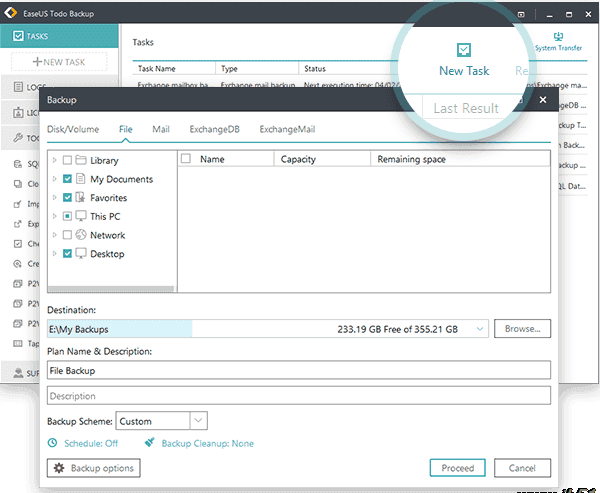Open the Backup Scheme Custom dropdown

coord(198,421)
